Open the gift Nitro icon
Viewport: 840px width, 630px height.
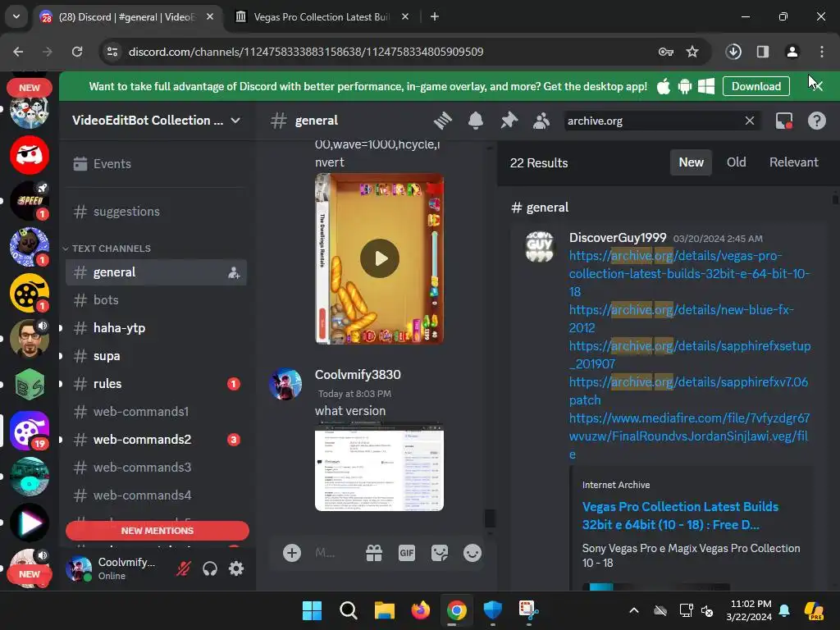pyautogui.click(x=374, y=553)
